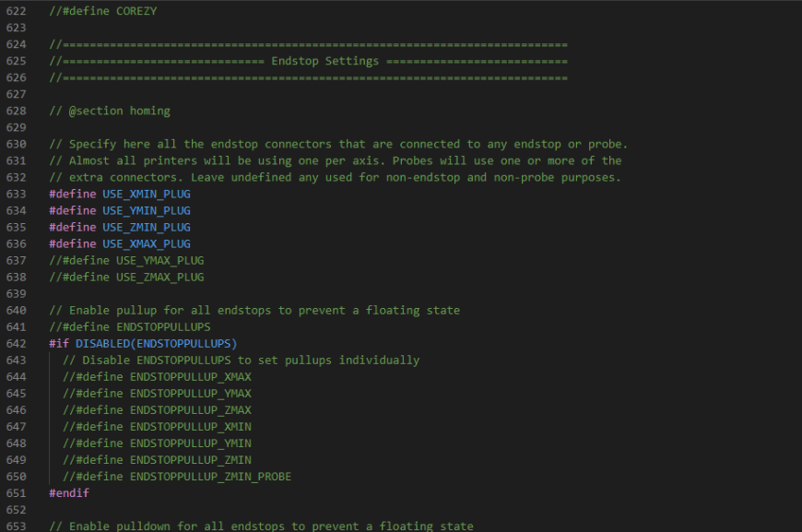Place cursor on USE_YMIN_PLUG
This screenshot has width=802, height=532.
[x=146, y=210]
